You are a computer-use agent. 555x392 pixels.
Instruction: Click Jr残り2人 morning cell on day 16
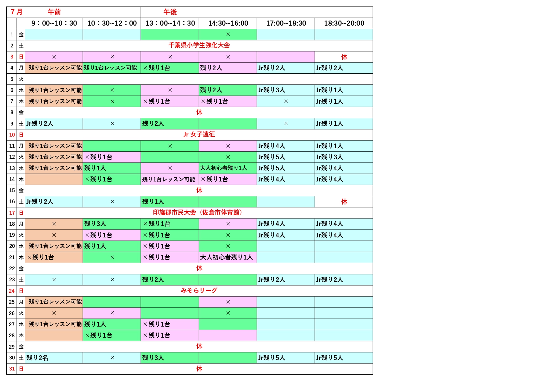tap(54, 202)
